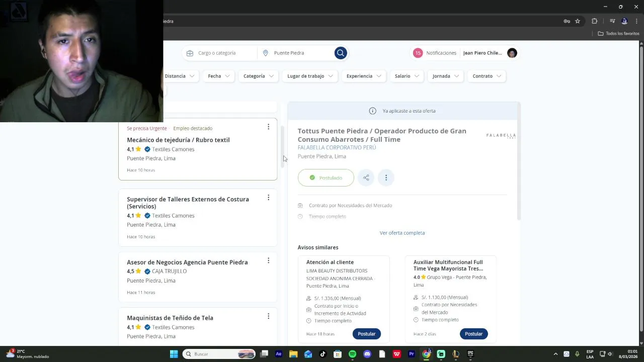Open Asesor de Negocios Agencia listing
This screenshot has height=362, width=644.
click(187, 262)
